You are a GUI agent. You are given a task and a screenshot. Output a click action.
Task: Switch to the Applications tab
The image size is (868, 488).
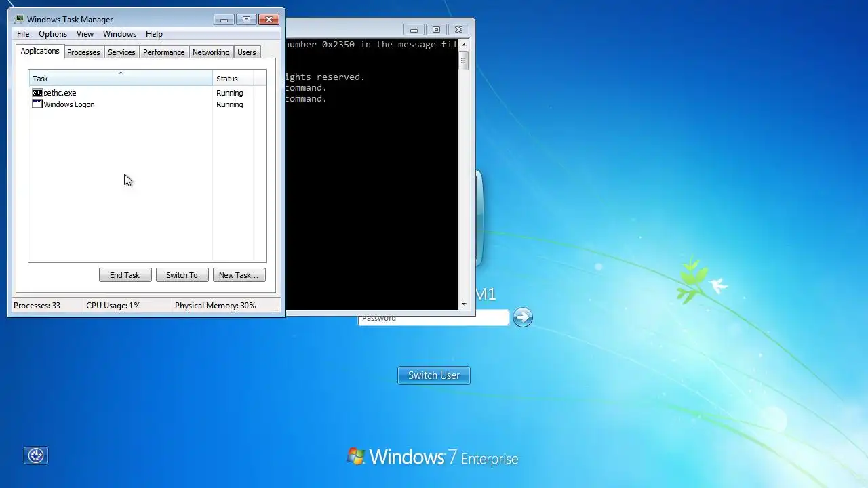tap(40, 52)
